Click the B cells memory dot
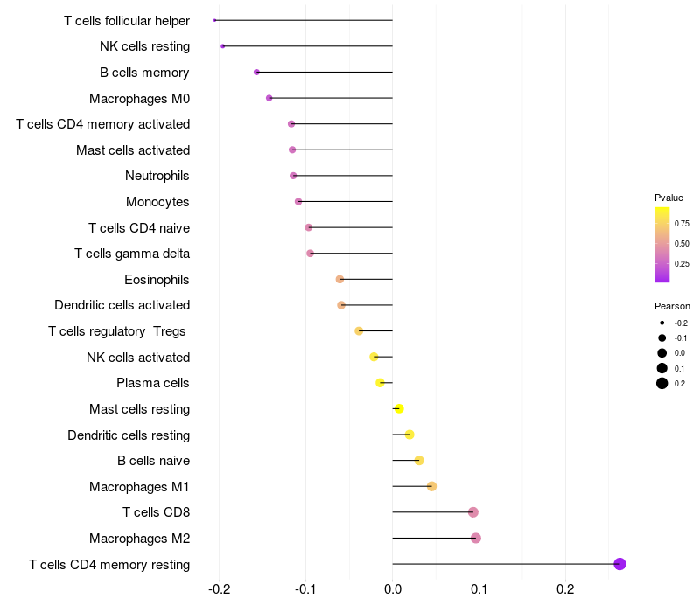The width and height of the screenshot is (700, 612). pos(256,72)
